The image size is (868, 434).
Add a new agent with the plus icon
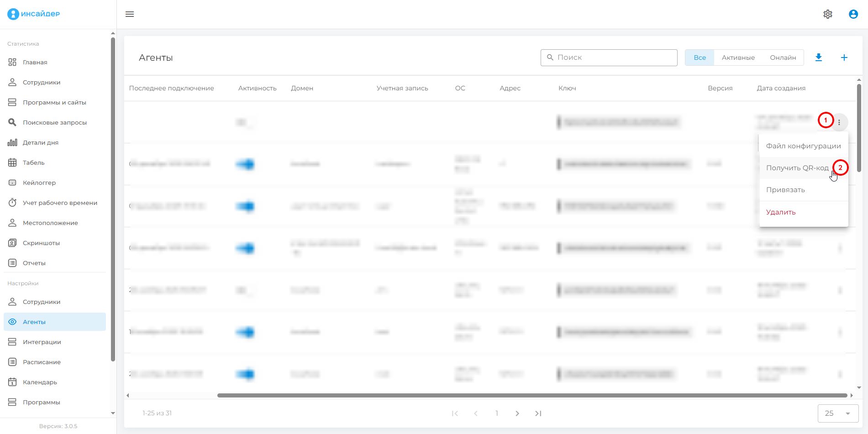[844, 58]
